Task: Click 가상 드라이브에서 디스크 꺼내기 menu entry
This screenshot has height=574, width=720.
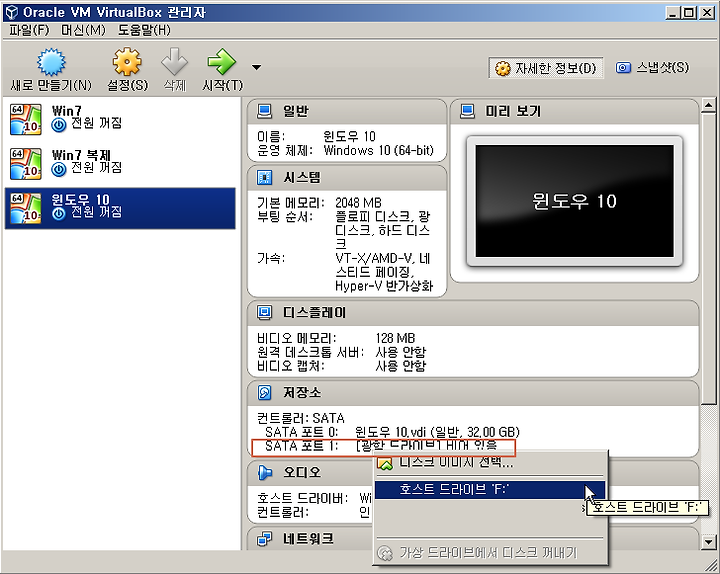Action: (490, 552)
